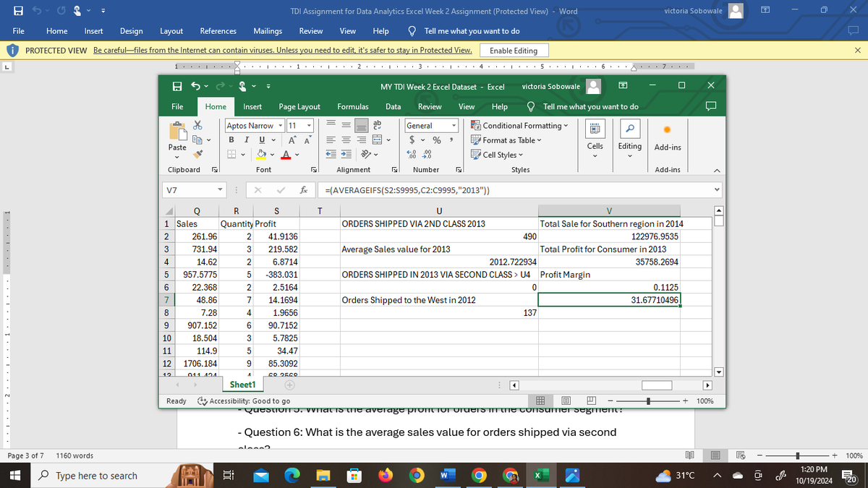Click the Excel zoom slider handle
Screen dimensions: 868x488
point(649,401)
